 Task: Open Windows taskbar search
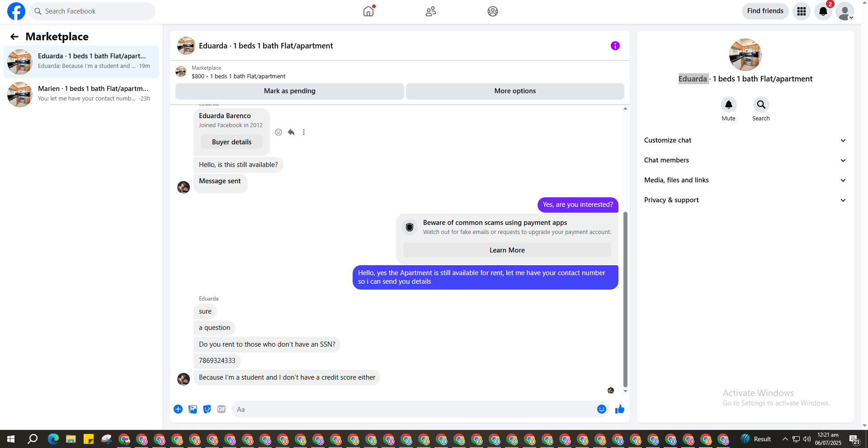(33, 439)
